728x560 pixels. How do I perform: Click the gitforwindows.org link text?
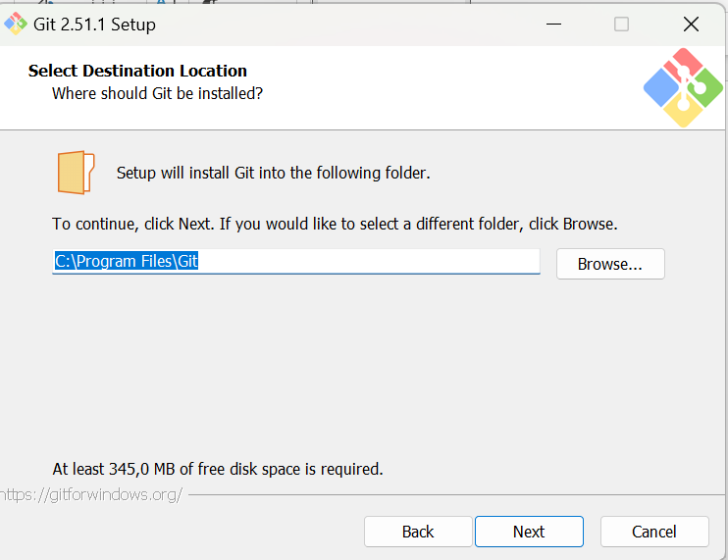[91, 494]
